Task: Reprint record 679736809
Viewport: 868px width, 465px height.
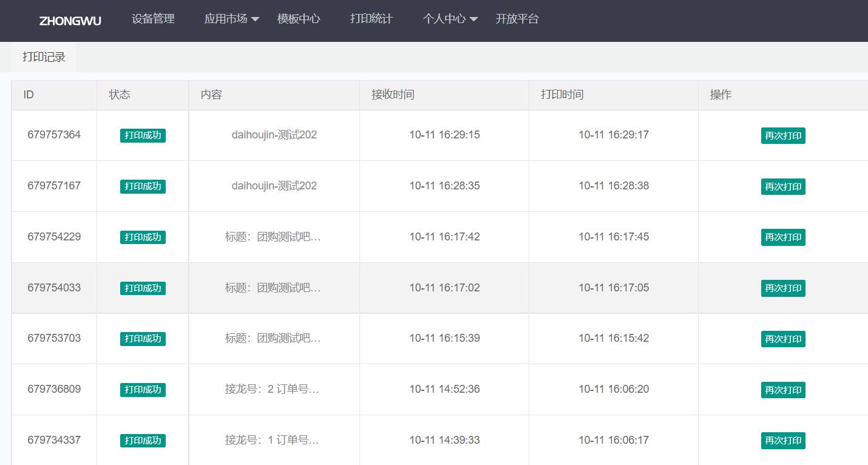Action: tap(783, 390)
